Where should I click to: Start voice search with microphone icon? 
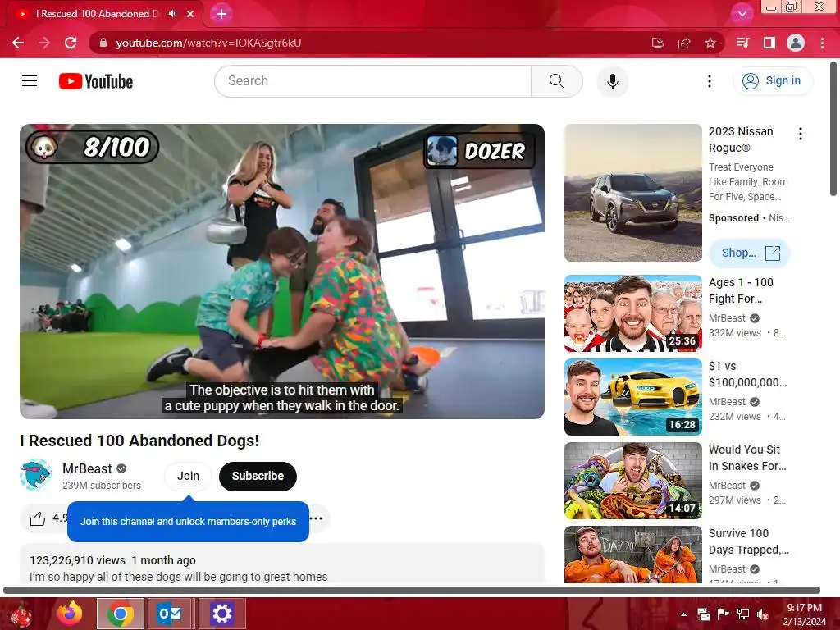point(612,81)
